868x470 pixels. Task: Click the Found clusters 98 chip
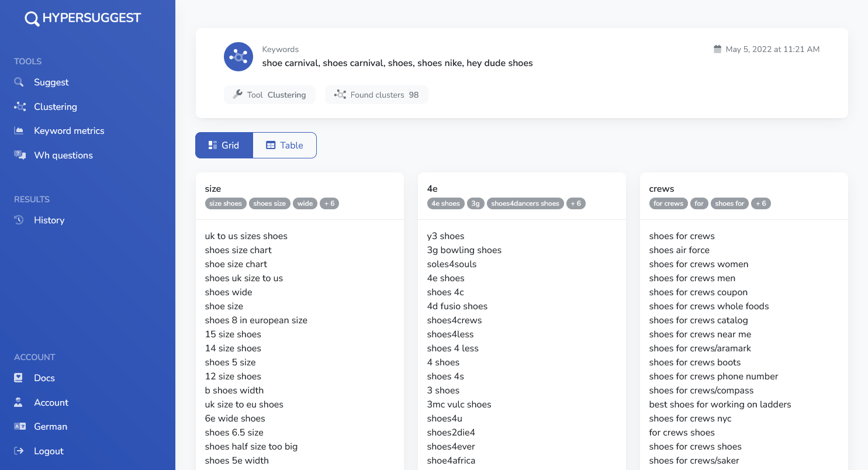tap(376, 95)
